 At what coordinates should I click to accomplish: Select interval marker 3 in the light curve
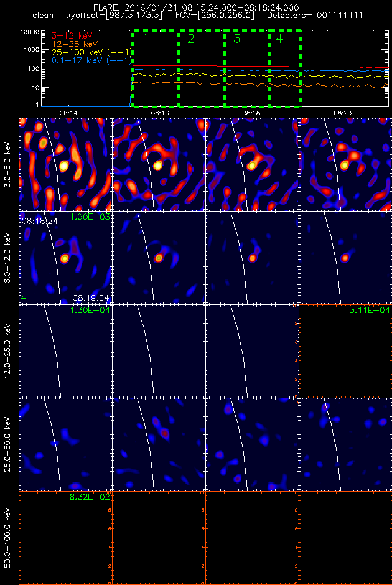pos(236,39)
